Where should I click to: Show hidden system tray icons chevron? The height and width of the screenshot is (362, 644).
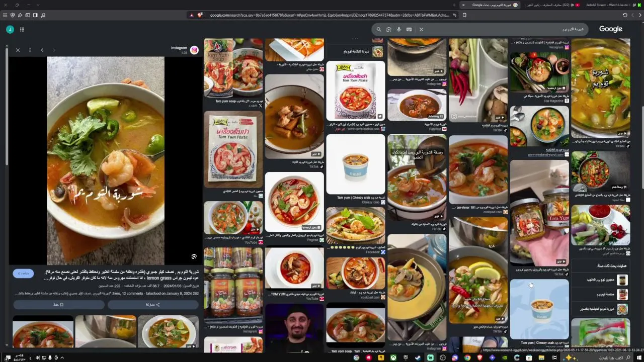[62, 357]
